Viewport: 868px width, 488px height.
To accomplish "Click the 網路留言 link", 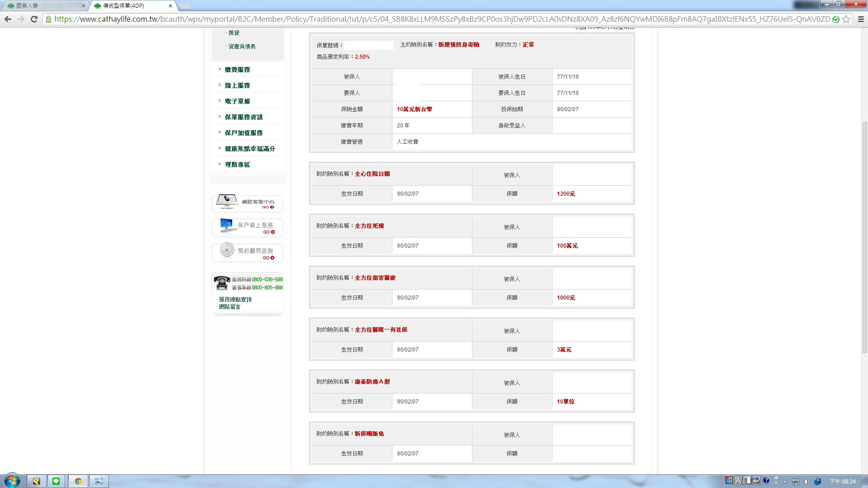I will coord(230,307).
